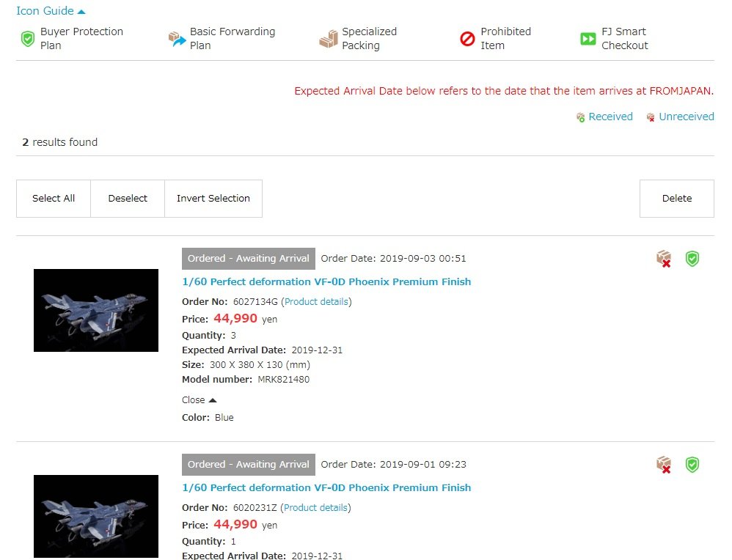The image size is (732, 560).
Task: Click the red expected arrival date notice
Action: [x=504, y=91]
